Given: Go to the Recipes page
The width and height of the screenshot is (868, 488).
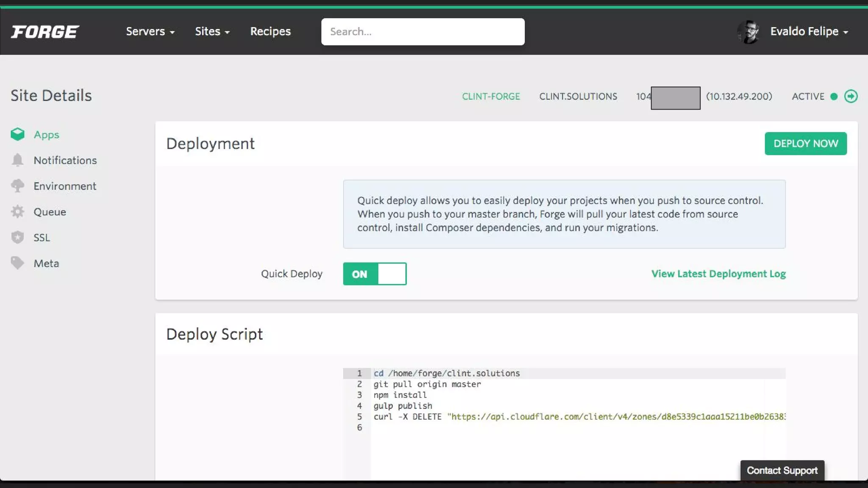Looking at the screenshot, I should point(270,31).
